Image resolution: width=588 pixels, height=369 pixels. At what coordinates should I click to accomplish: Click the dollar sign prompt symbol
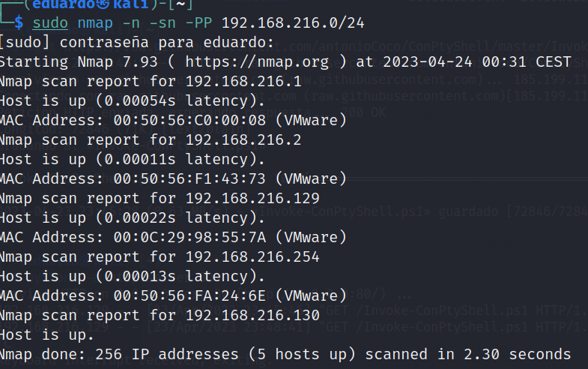pos(19,23)
